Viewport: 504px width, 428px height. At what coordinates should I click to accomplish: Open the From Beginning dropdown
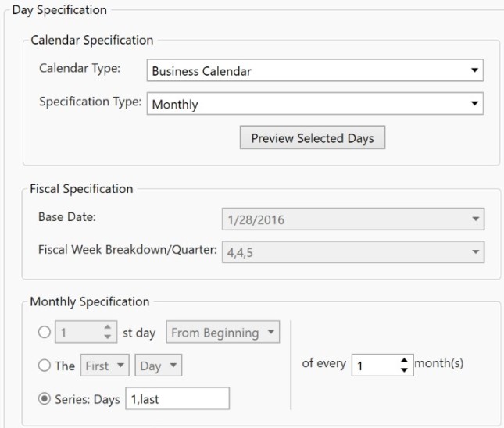[223, 332]
